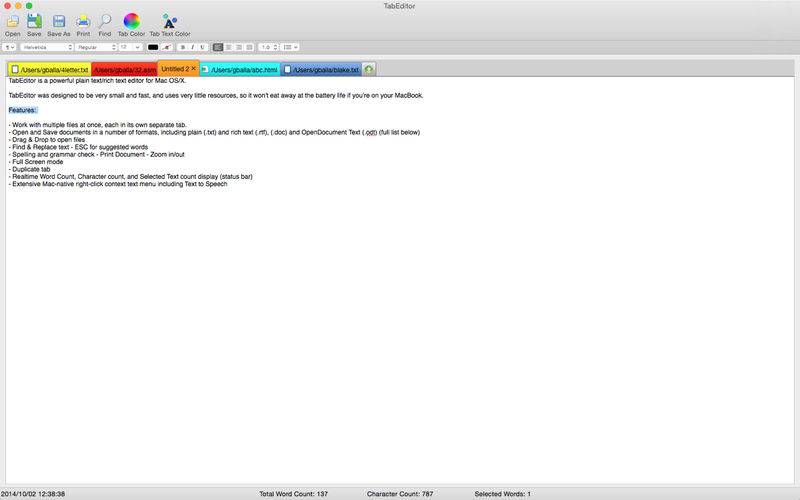The image size is (800, 500).
Task: Click the line '- Duplicate tab'
Action: [30, 169]
